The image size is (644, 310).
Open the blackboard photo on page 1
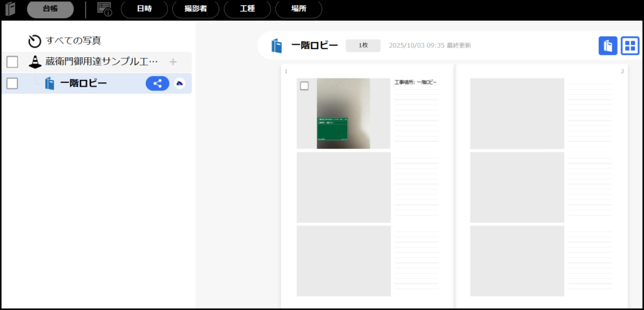(x=343, y=113)
